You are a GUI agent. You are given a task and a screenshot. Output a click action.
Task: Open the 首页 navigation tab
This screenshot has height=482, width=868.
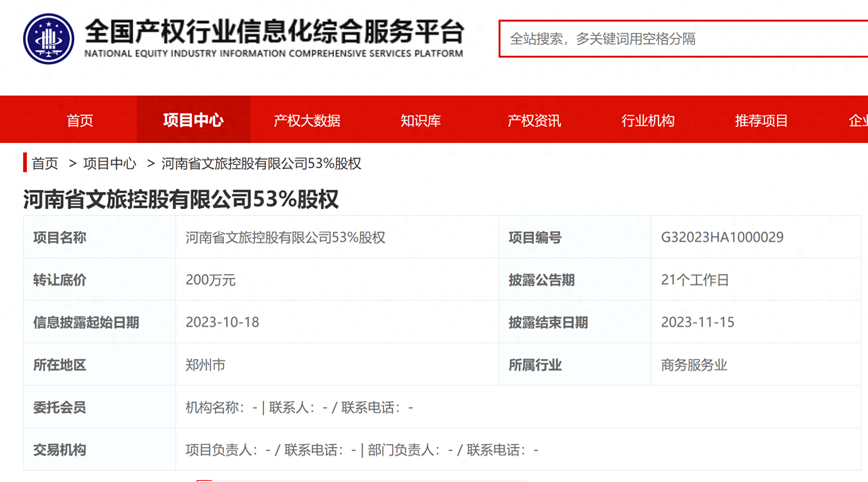(x=80, y=120)
